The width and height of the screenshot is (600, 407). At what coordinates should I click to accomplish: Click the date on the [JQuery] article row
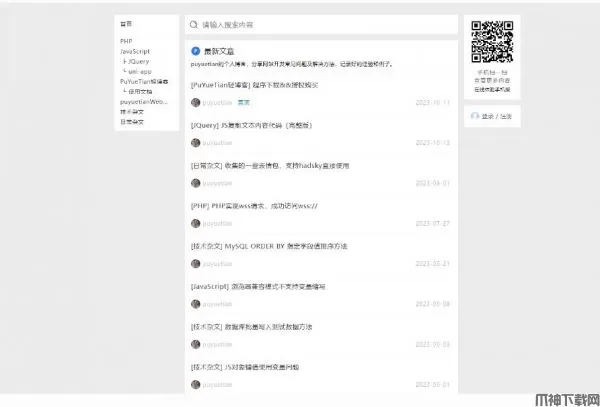pyautogui.click(x=433, y=143)
